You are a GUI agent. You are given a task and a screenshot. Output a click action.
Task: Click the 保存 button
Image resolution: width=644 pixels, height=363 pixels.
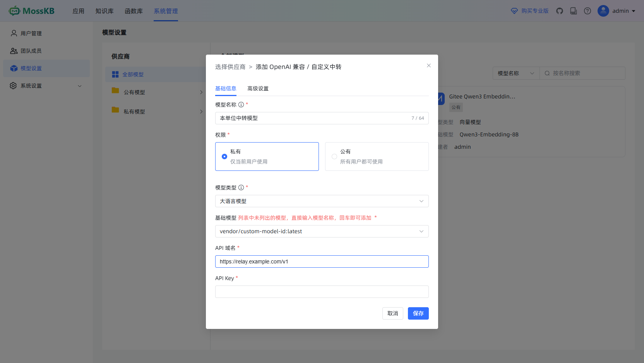(418, 313)
